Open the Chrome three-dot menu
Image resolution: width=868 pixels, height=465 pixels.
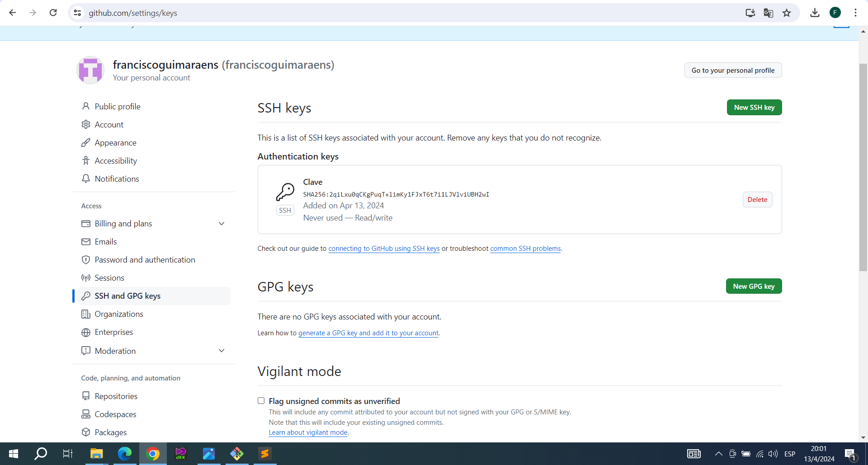click(x=855, y=13)
